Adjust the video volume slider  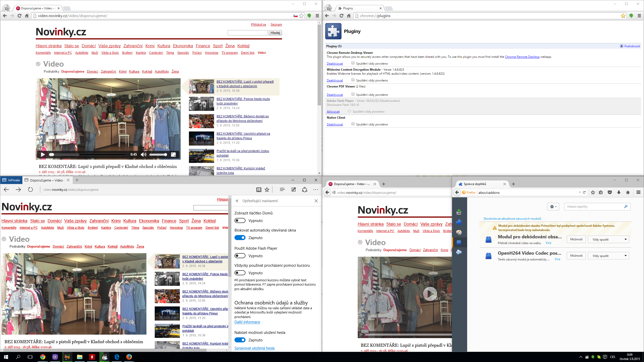tap(158, 155)
